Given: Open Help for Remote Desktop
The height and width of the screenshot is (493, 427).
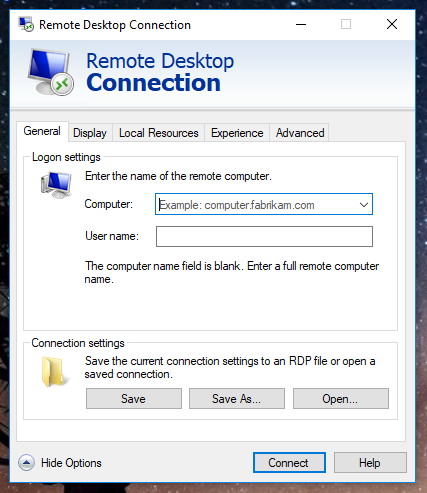Looking at the screenshot, I should 370,463.
